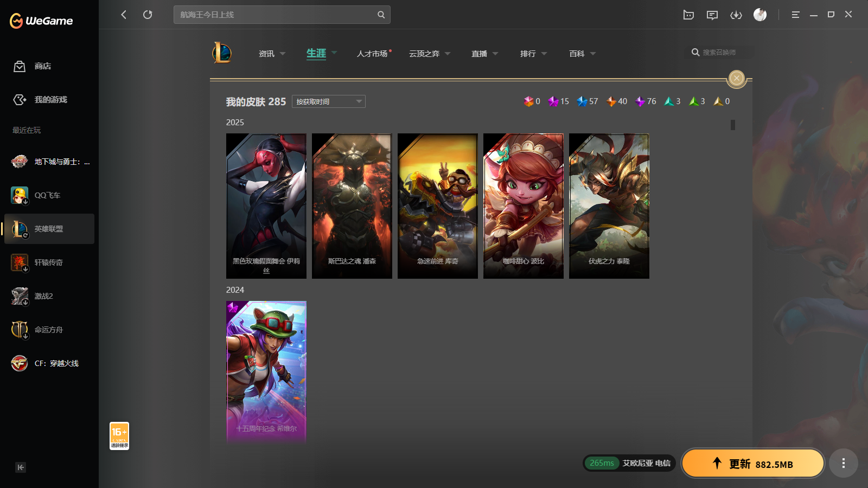868x488 pixels.
Task: Click the 最近在玩 section label
Action: tap(27, 130)
